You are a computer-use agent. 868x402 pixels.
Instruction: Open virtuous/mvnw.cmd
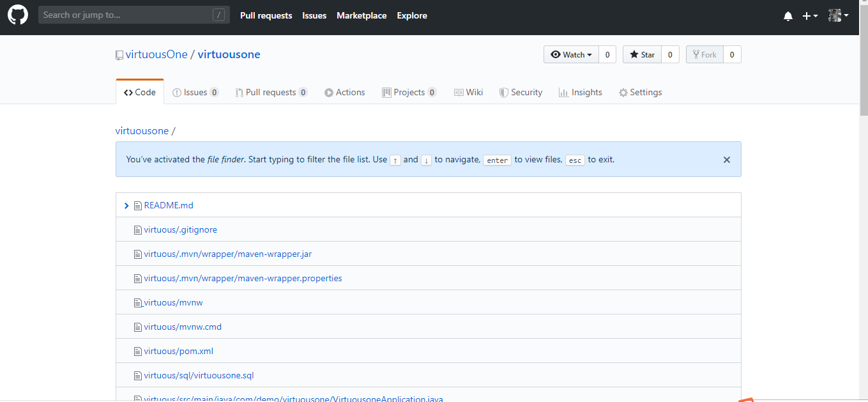pos(183,327)
